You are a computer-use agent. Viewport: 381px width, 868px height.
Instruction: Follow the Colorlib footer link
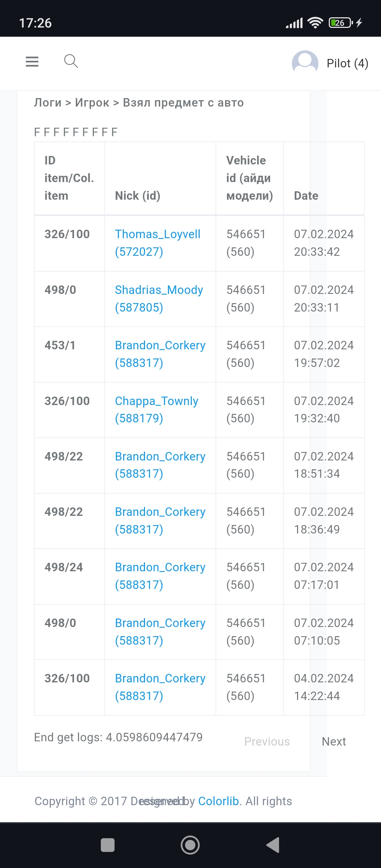218,801
